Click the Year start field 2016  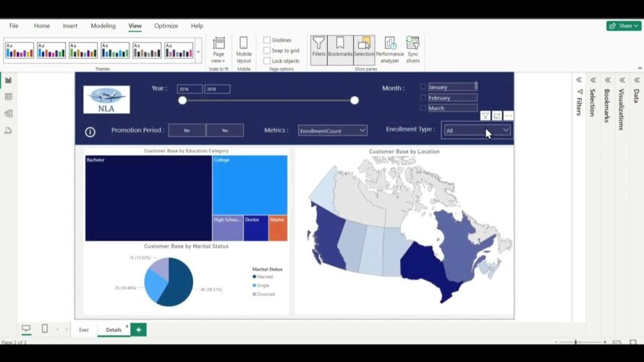pyautogui.click(x=190, y=89)
